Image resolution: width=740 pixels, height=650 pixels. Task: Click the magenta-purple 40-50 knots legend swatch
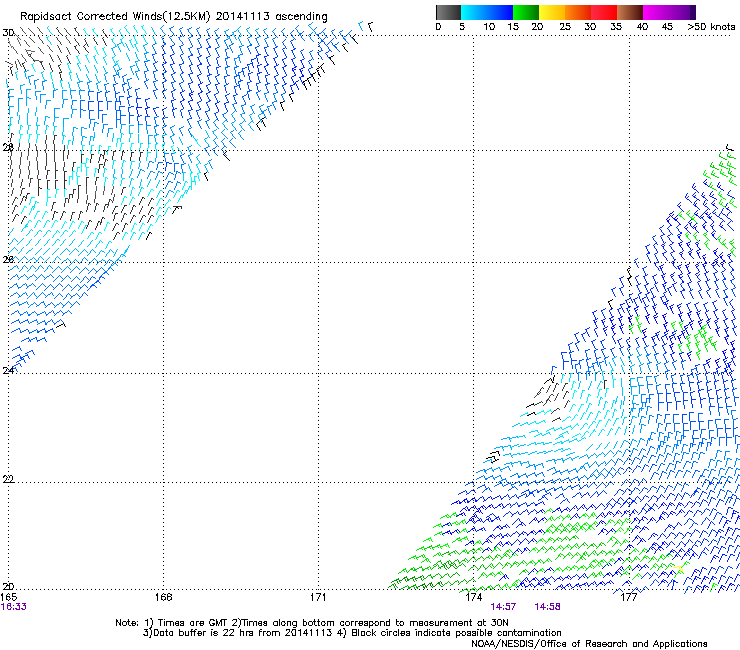669,12
